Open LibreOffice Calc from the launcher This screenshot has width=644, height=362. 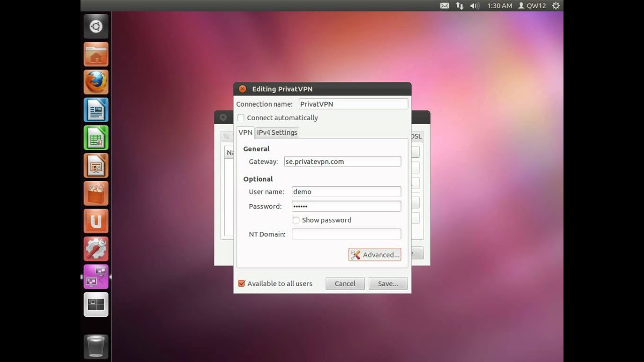[96, 138]
